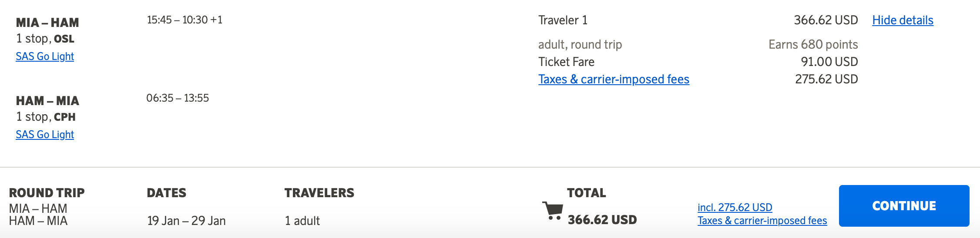Click the shopping cart icon
This screenshot has width=980, height=238.
553,211
